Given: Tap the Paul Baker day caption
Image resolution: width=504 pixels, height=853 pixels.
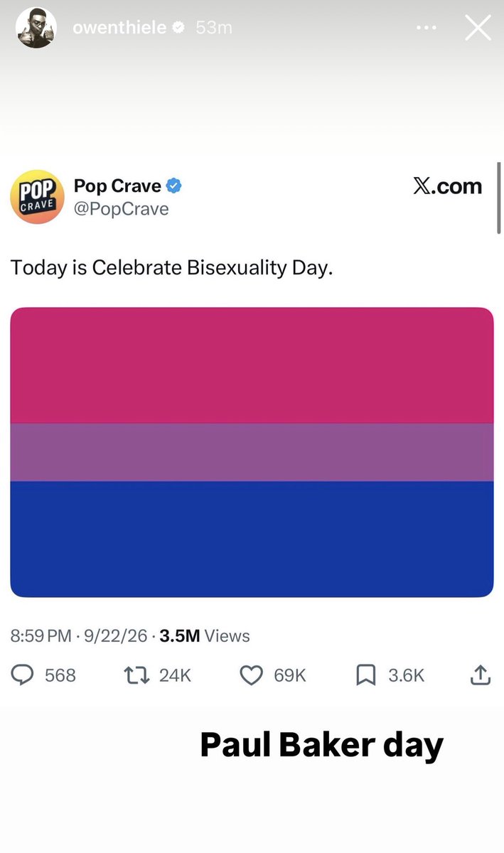Looking at the screenshot, I should coord(321,746).
